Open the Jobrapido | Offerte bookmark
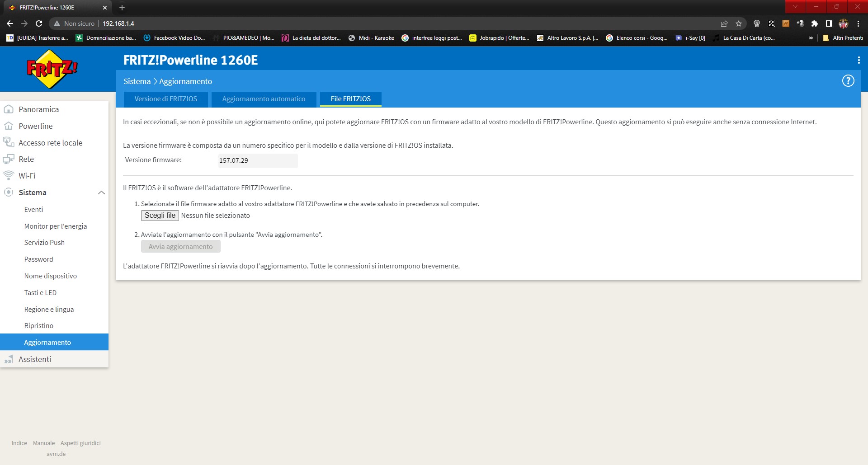The image size is (868, 465). point(499,38)
